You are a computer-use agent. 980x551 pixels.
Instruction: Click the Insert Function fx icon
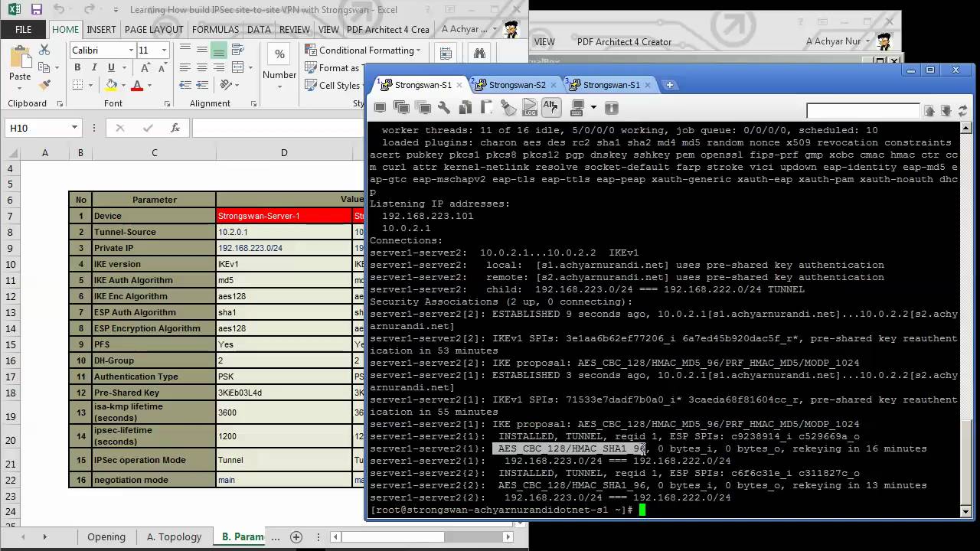(175, 128)
